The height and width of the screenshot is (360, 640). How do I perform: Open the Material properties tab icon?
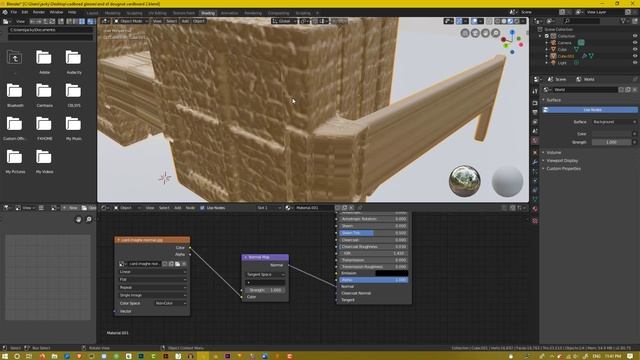click(x=535, y=209)
